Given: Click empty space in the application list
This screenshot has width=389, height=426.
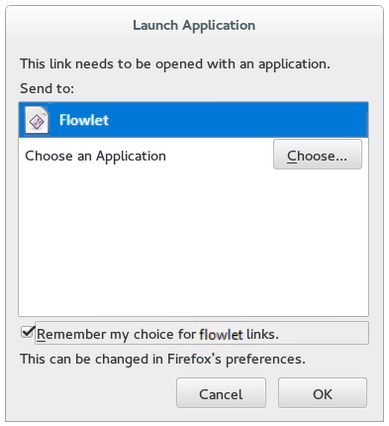Looking at the screenshot, I should (x=194, y=243).
